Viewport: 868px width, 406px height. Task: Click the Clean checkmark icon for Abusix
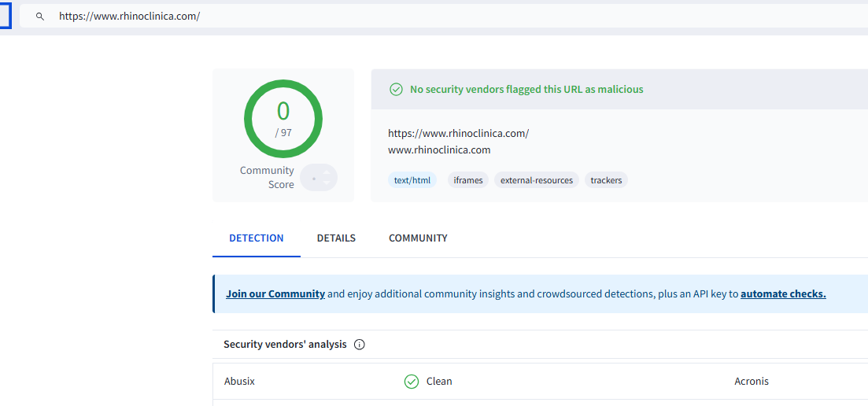411,382
